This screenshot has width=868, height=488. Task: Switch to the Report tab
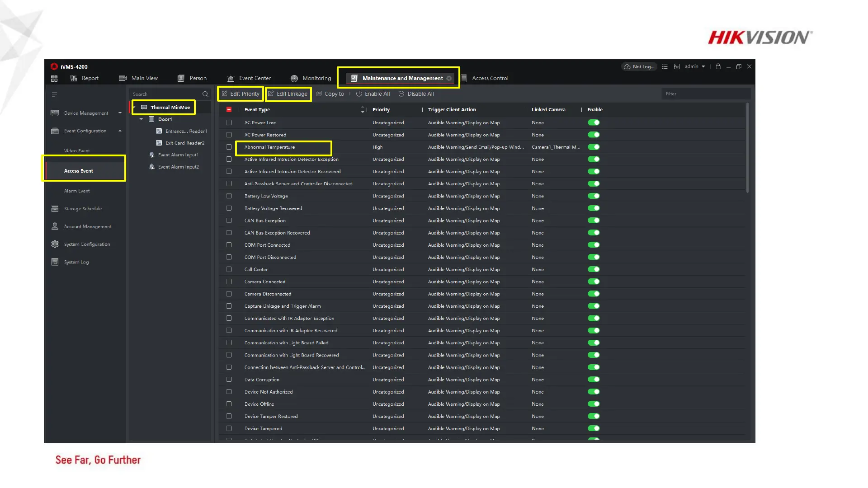(x=85, y=78)
